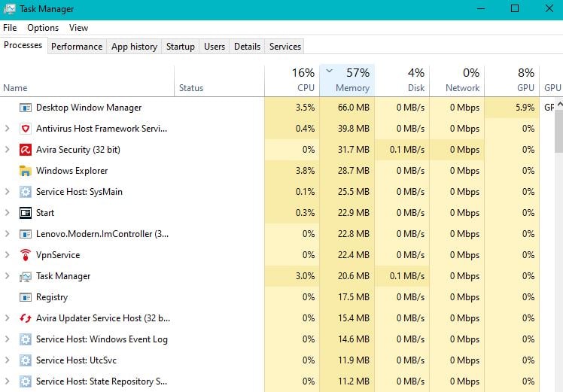This screenshot has height=392, width=563.
Task: Open the Options menu
Action: [43, 28]
